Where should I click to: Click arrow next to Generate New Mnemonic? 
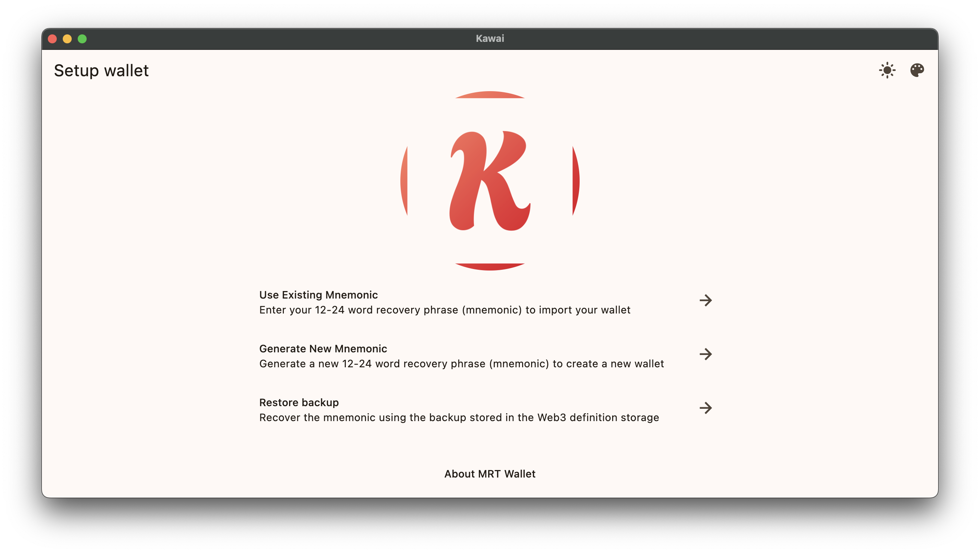coord(705,354)
